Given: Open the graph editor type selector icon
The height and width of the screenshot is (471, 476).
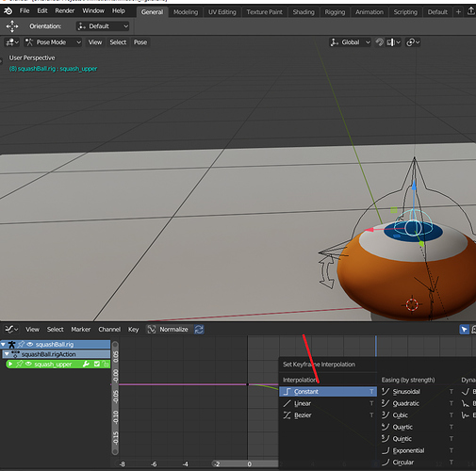Looking at the screenshot, I should click(11, 330).
